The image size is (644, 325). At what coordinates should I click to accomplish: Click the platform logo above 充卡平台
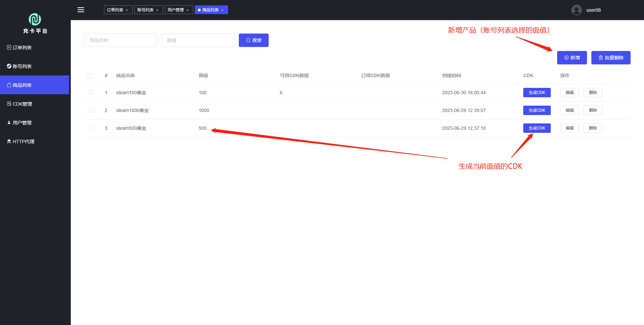pos(35,19)
